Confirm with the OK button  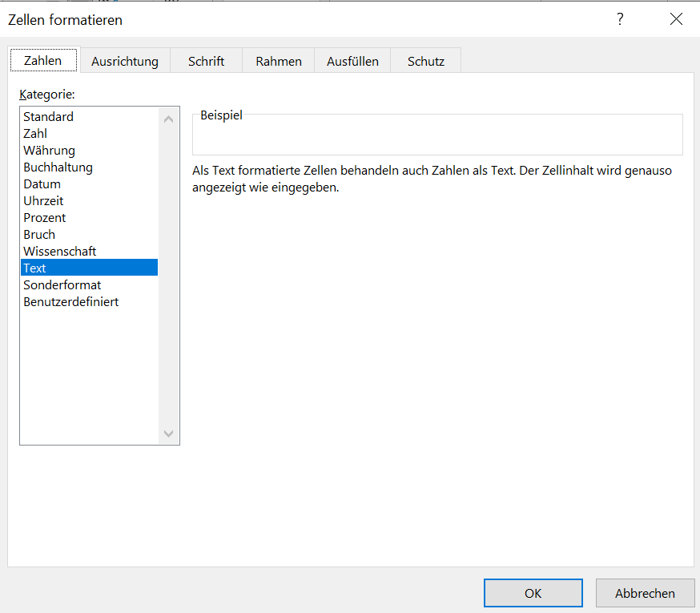tap(533, 593)
